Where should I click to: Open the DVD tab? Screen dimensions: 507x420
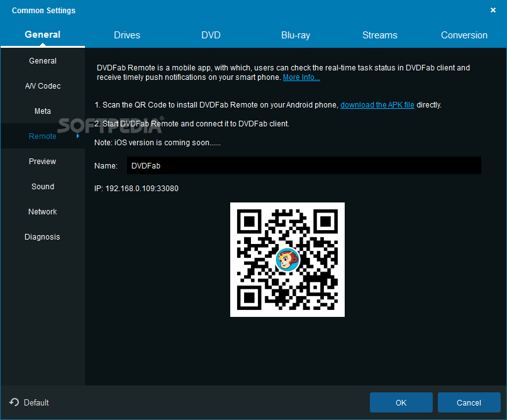click(x=211, y=35)
